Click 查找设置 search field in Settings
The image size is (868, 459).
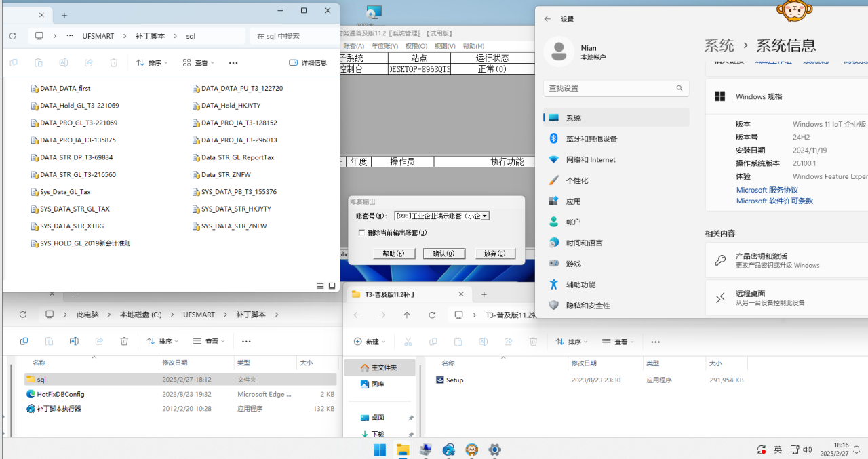coord(616,88)
